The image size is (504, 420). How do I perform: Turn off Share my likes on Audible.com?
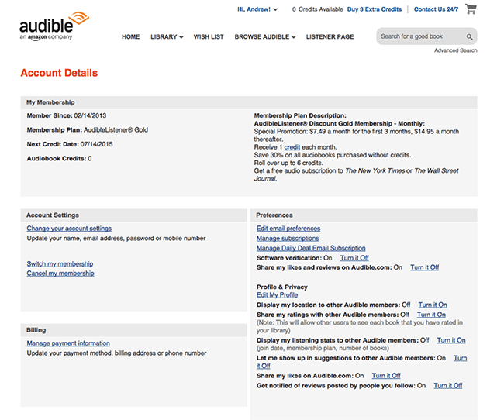[386, 376]
